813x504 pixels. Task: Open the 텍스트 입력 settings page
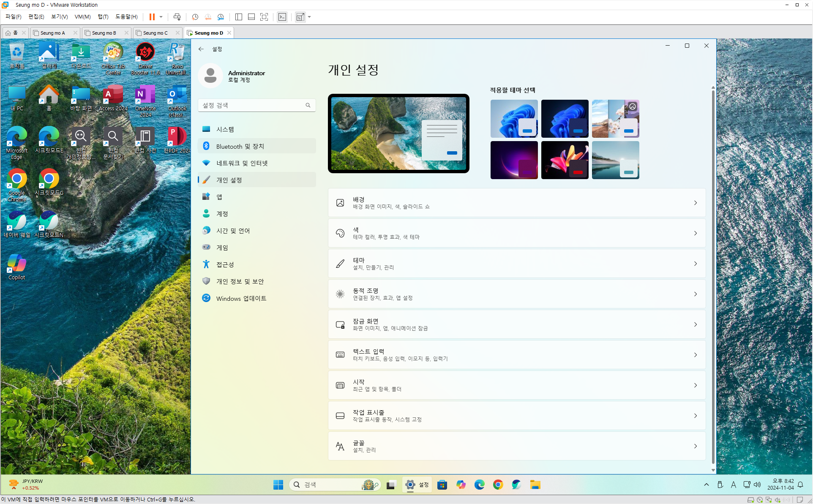pos(516,355)
